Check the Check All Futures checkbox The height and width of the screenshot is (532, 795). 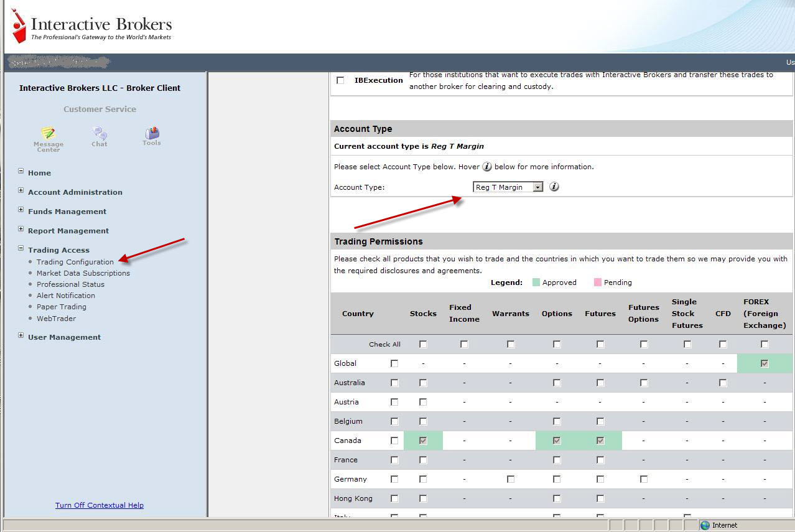600,344
